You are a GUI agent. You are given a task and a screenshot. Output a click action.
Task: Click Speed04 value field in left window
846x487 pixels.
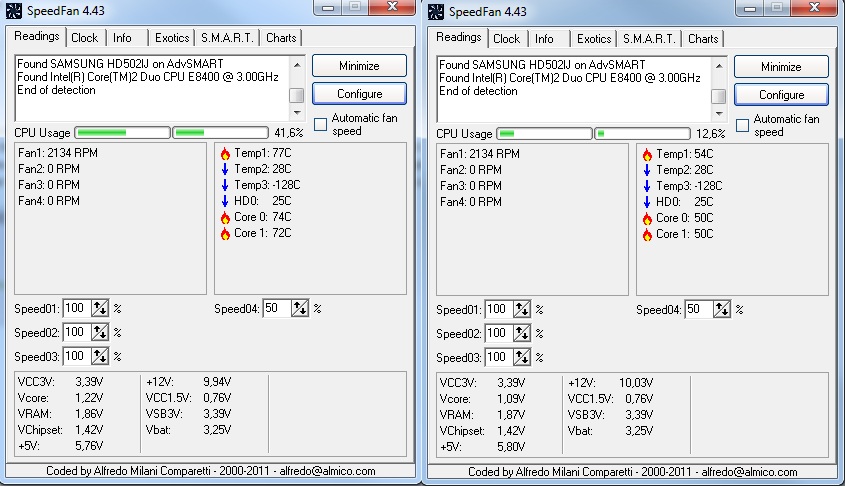pyautogui.click(x=277, y=308)
